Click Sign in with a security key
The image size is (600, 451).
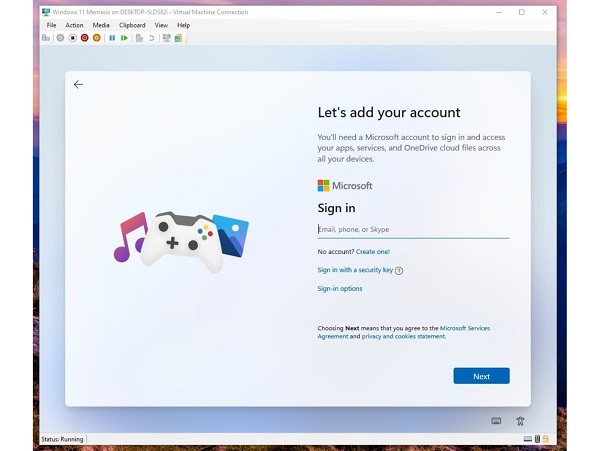point(355,270)
